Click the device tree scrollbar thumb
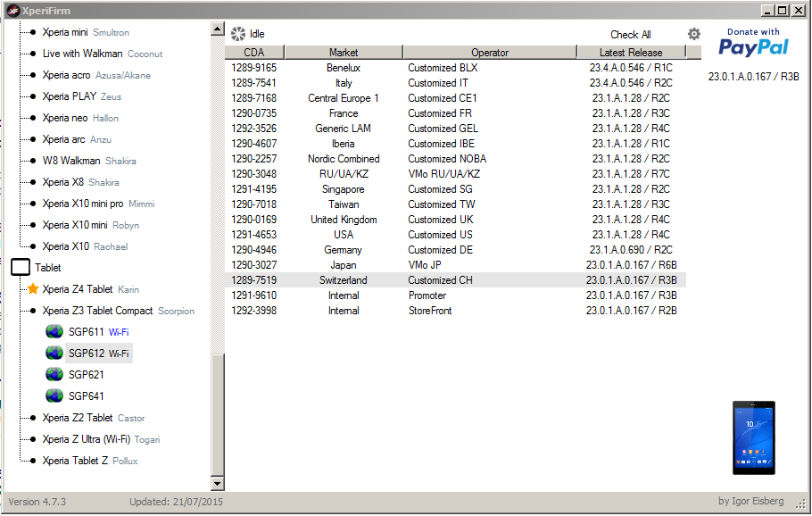 (218, 414)
